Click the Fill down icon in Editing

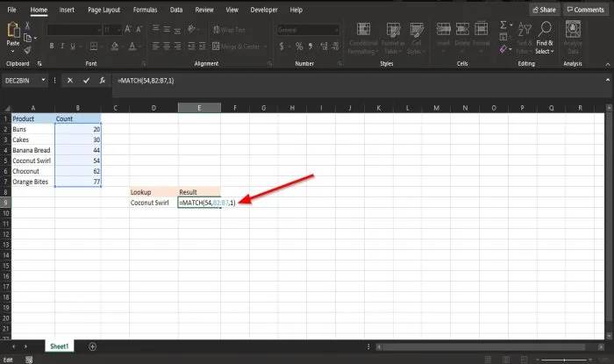click(503, 37)
